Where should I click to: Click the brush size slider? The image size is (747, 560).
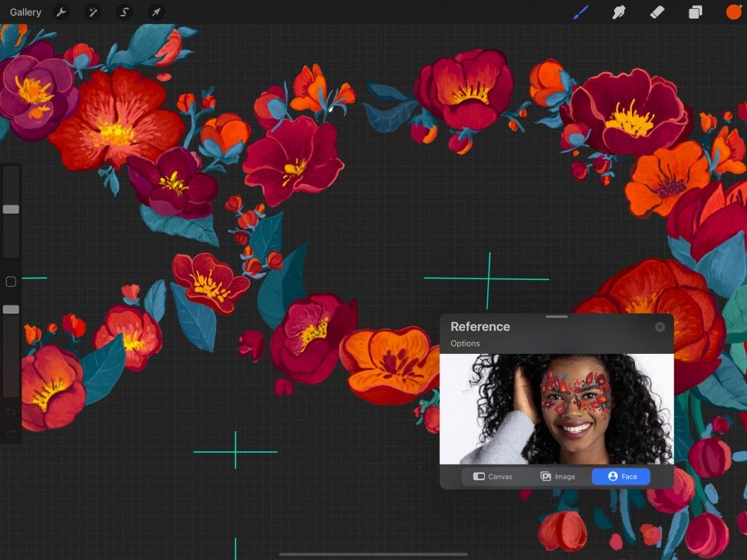point(11,209)
